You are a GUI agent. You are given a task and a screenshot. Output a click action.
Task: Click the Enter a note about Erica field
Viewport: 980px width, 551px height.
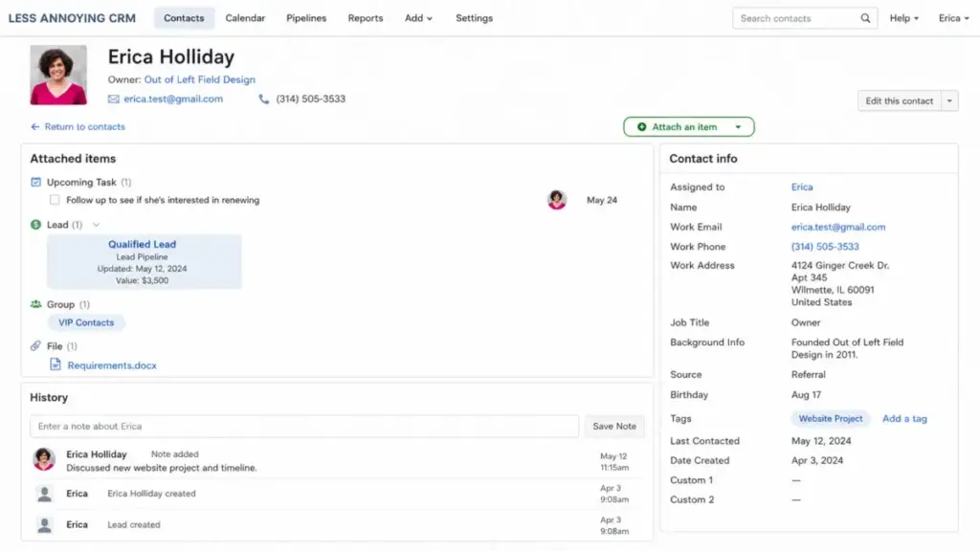pos(304,426)
